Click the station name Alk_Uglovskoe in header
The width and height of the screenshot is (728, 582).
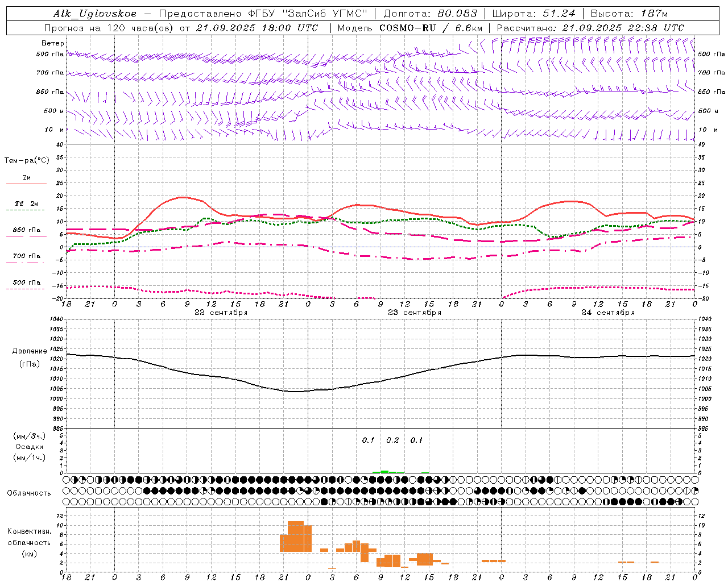coord(94,14)
